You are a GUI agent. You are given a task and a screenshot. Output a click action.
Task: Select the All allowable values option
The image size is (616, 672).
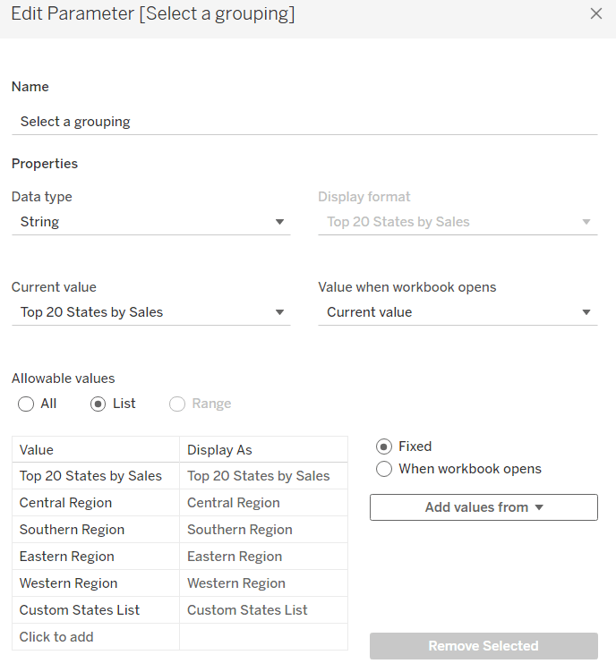(x=26, y=404)
